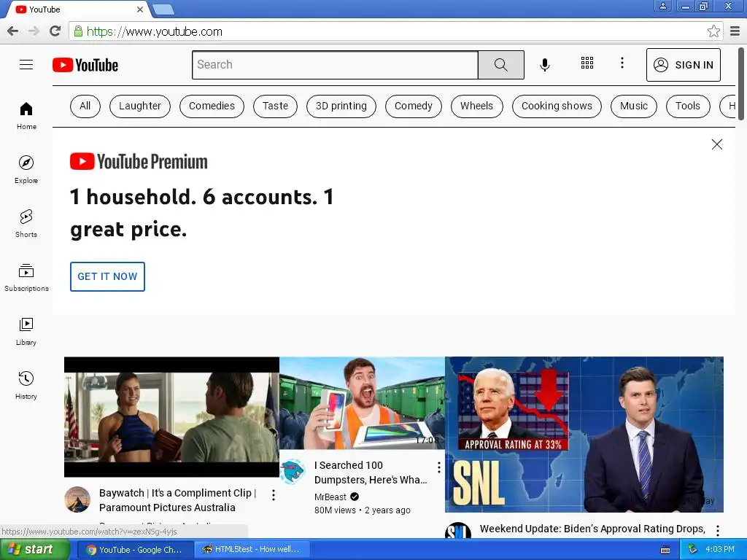Open the SNL Weekend Update thumbnail
This screenshot has width=747, height=560.
(584, 435)
